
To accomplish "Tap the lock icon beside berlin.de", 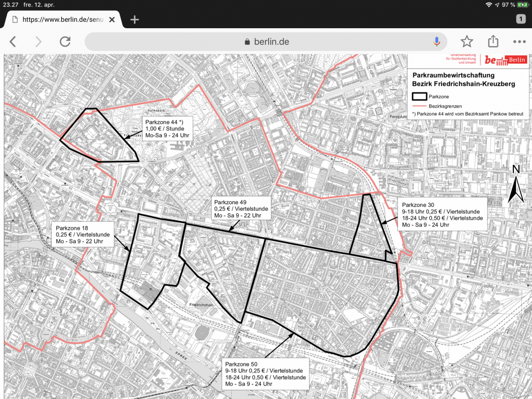I will (x=246, y=42).
